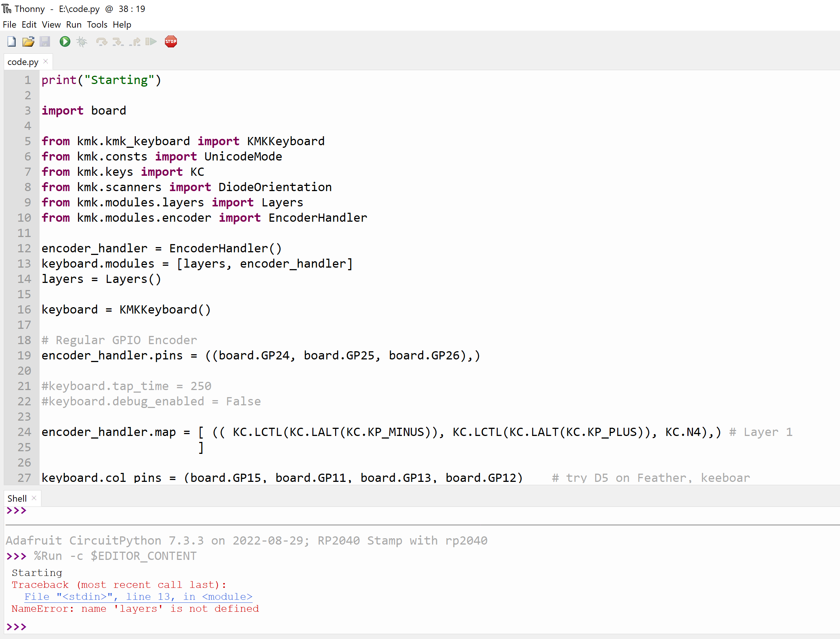
Task: Open the File menu
Action: click(x=9, y=24)
